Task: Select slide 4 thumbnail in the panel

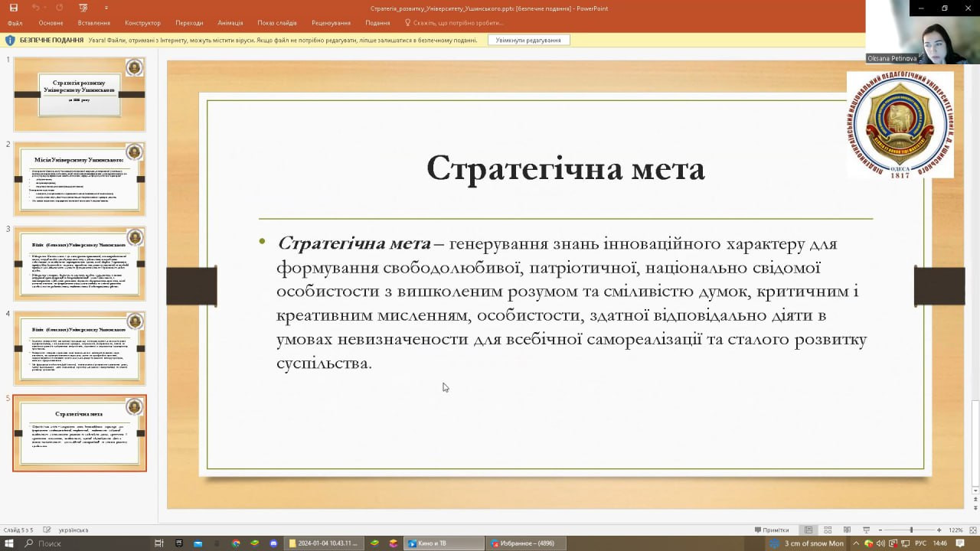Action: [x=80, y=348]
